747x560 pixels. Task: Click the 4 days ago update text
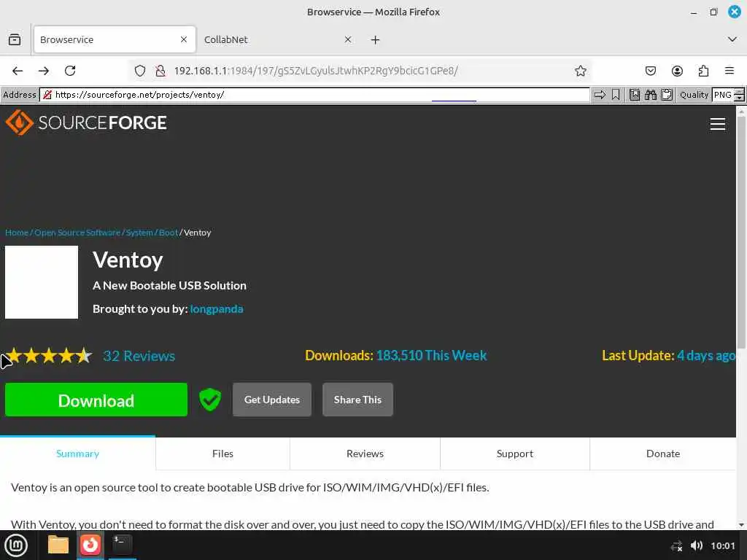[x=706, y=355]
